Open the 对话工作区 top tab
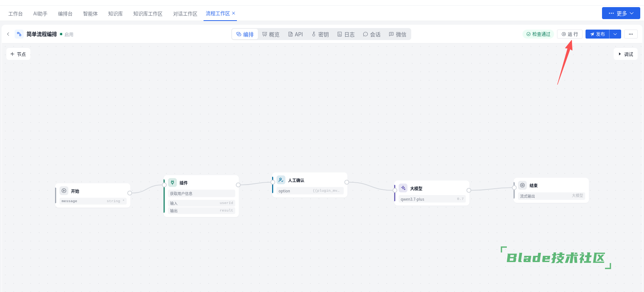644x292 pixels. pos(185,14)
